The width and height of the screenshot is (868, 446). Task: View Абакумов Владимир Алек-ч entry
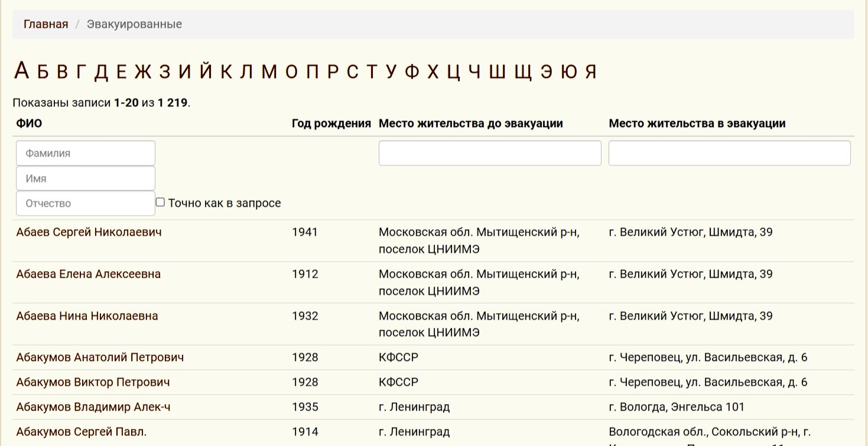click(x=93, y=407)
